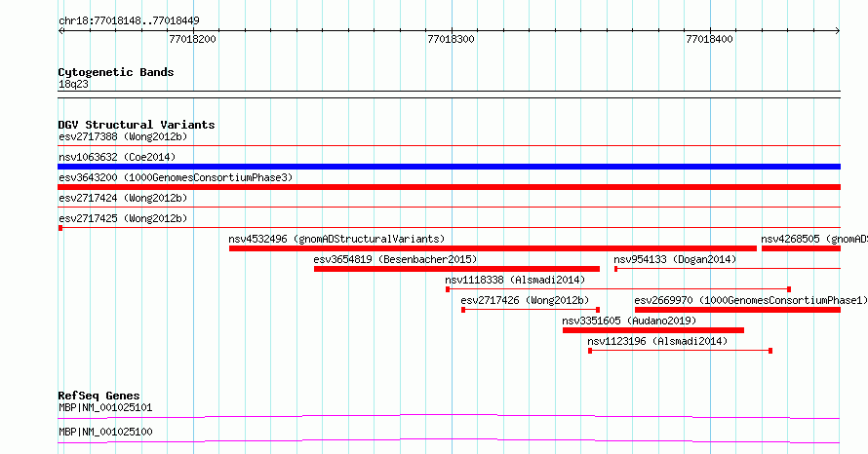868x454 pixels.
Task: Click the esv2717388 (Wong2012b) variant label
Action: point(123,136)
